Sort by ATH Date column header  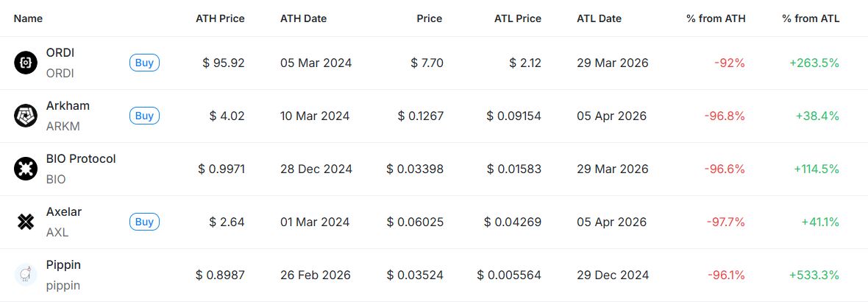[x=303, y=18]
